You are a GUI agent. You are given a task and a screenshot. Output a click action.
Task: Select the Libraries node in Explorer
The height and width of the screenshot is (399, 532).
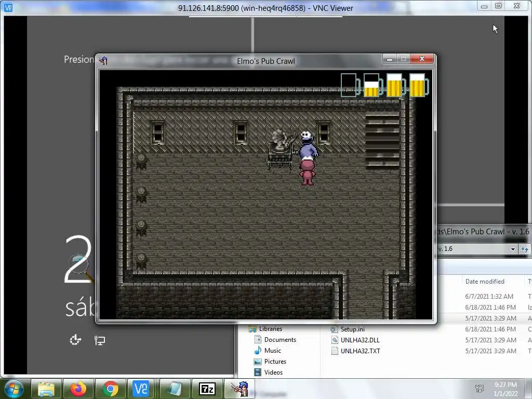pyautogui.click(x=270, y=329)
